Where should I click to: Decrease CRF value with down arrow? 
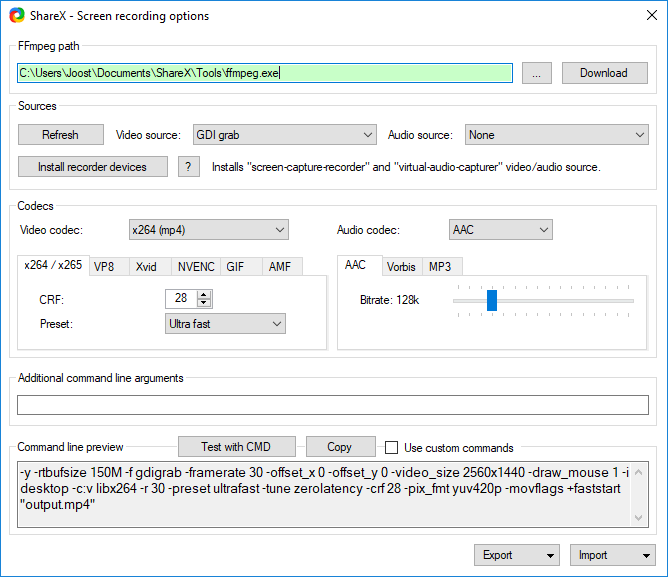[x=205, y=303]
